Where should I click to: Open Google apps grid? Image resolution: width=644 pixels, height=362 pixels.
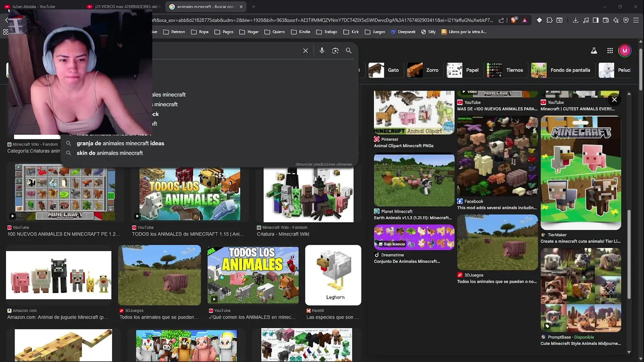click(x=610, y=51)
